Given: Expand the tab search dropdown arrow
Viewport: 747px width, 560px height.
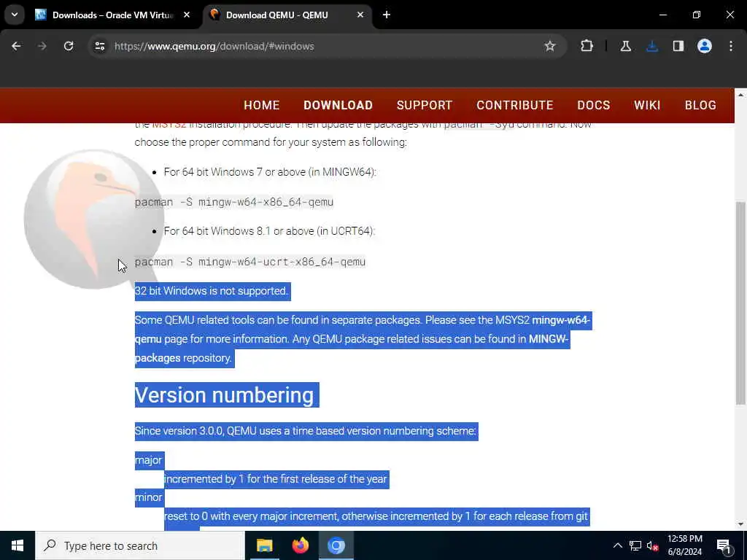Looking at the screenshot, I should [x=15, y=15].
